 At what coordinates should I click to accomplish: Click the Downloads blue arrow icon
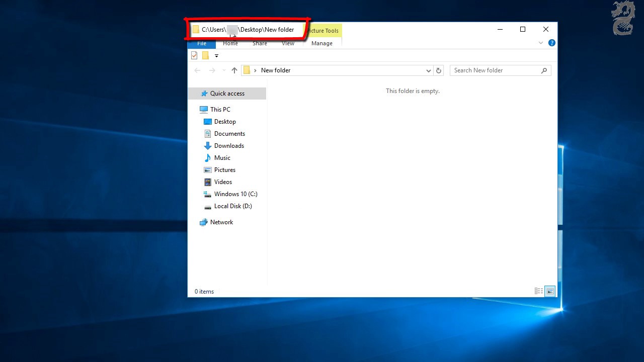point(207,146)
